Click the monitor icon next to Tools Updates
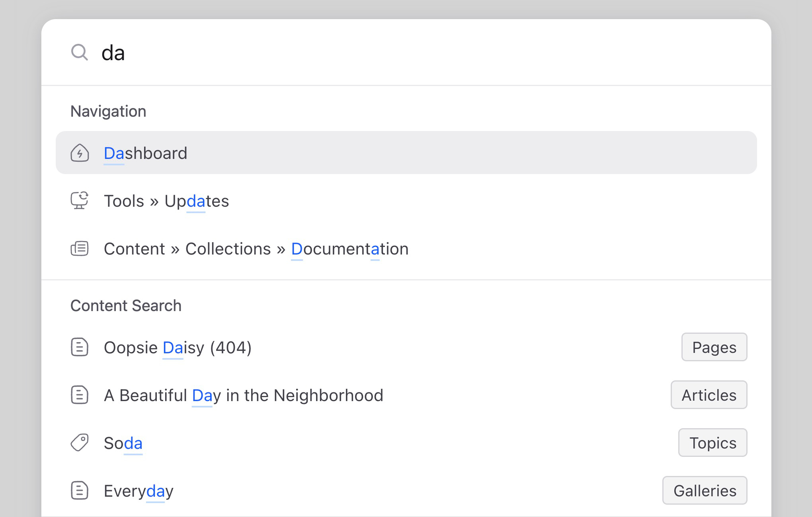 (x=79, y=201)
